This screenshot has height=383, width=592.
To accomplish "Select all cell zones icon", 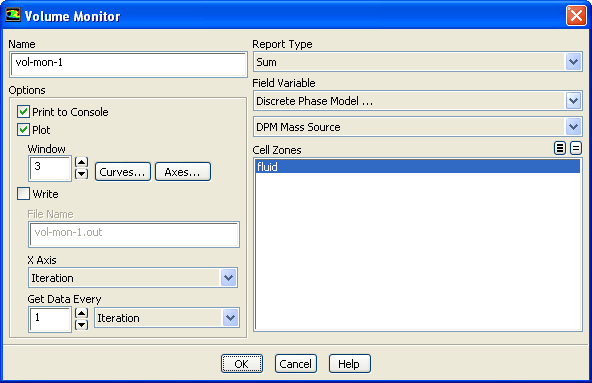I will click(560, 148).
